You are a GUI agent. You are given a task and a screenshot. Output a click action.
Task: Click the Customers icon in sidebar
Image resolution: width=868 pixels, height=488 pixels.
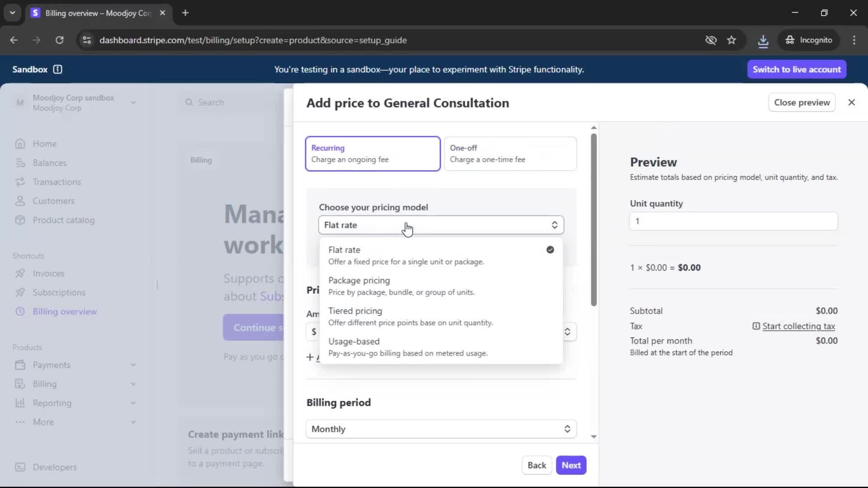click(20, 201)
